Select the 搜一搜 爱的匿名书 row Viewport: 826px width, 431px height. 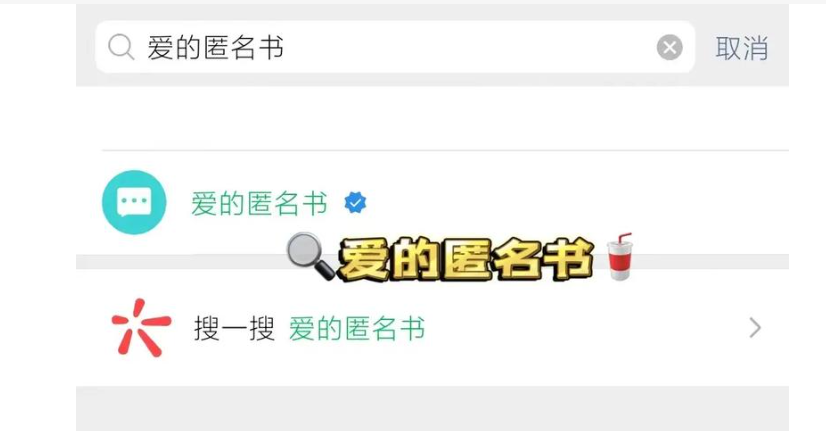coord(432,328)
